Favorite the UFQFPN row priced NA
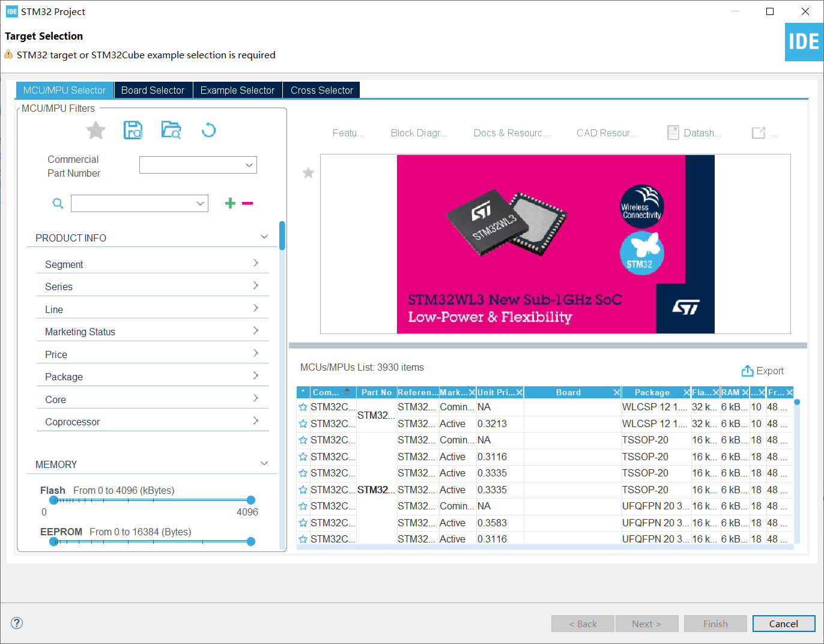824x644 pixels. coord(303,506)
